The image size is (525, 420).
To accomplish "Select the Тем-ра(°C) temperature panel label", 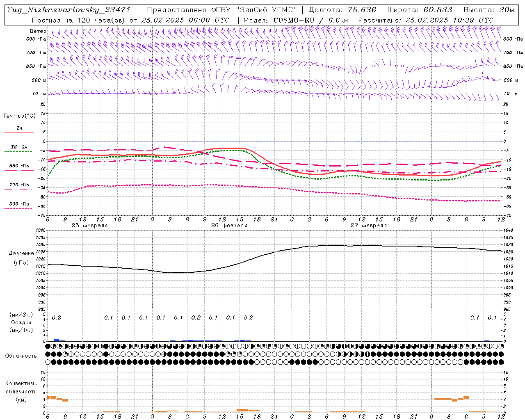I will [x=19, y=116].
